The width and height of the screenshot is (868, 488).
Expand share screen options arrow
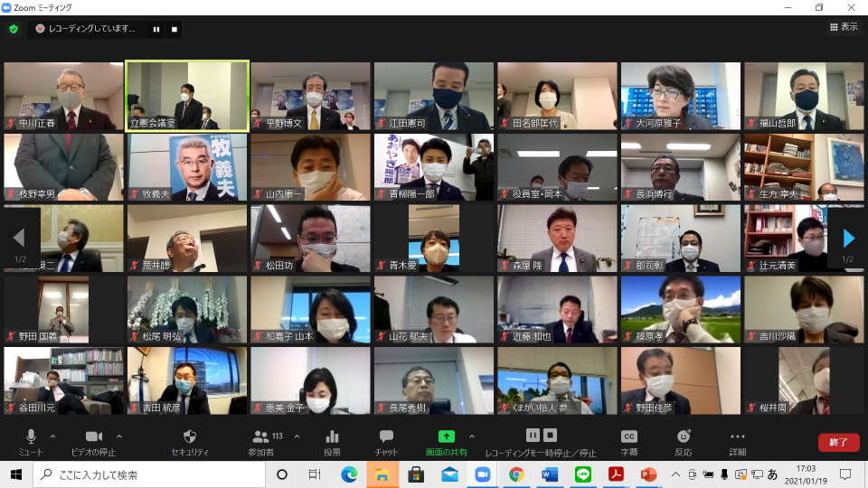point(472,436)
